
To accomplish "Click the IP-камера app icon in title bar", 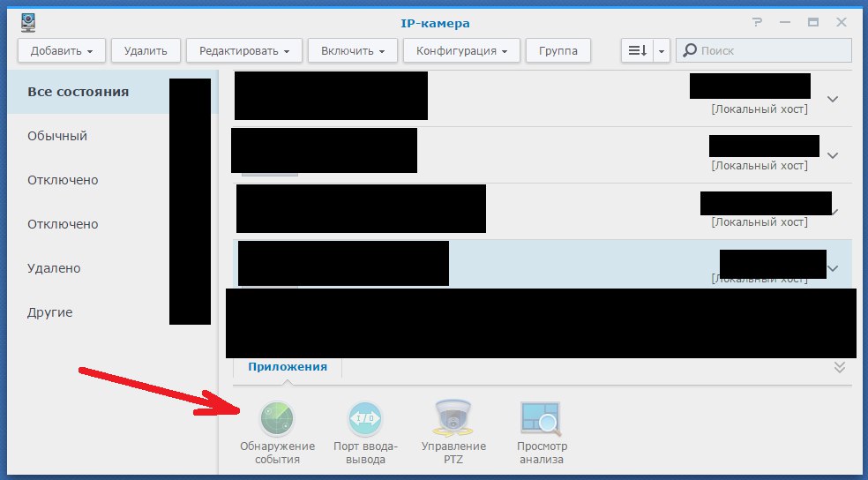I will [x=28, y=23].
